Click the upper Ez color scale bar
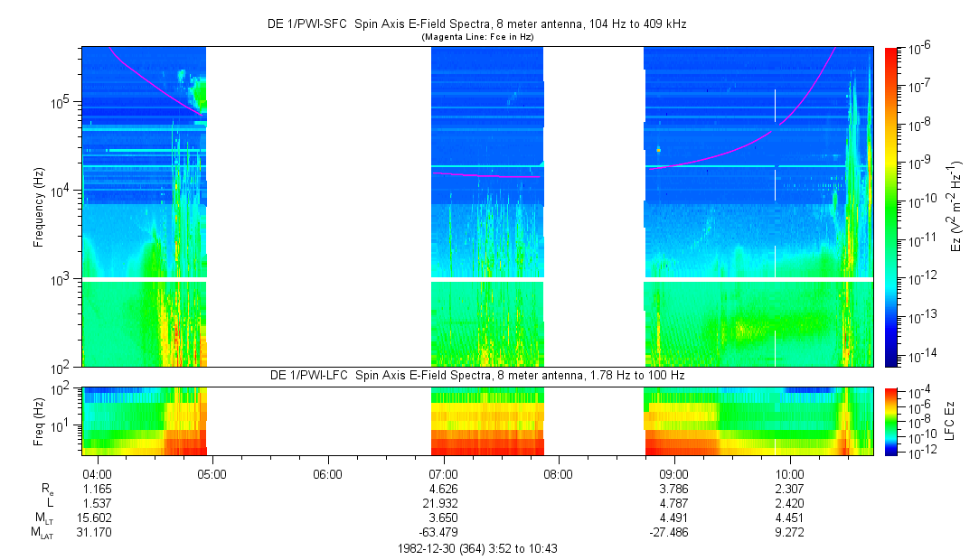Image resolution: width=979 pixels, height=560 pixels. pyautogui.click(x=890, y=207)
